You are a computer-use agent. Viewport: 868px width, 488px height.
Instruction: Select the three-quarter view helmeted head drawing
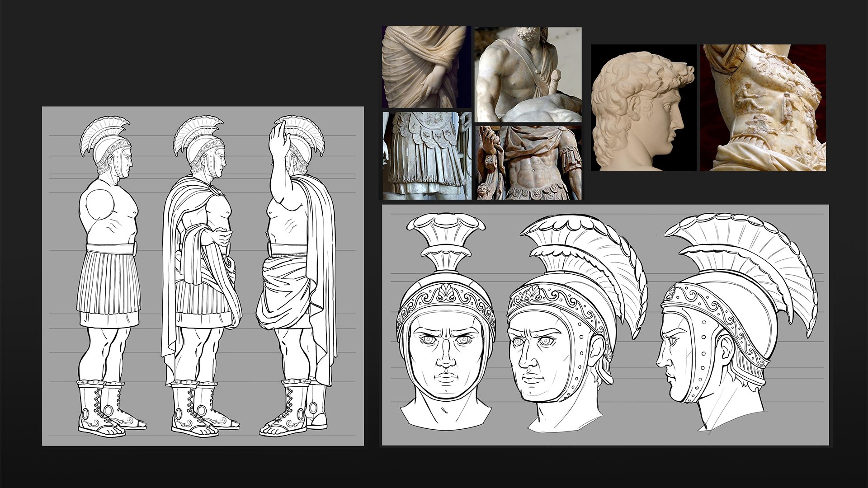tap(577, 324)
